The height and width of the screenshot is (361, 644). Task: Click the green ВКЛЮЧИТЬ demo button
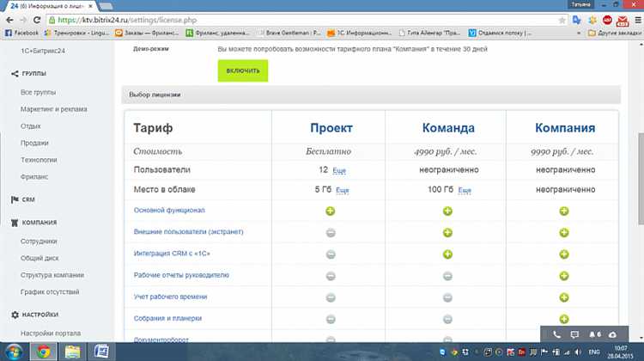tap(243, 70)
